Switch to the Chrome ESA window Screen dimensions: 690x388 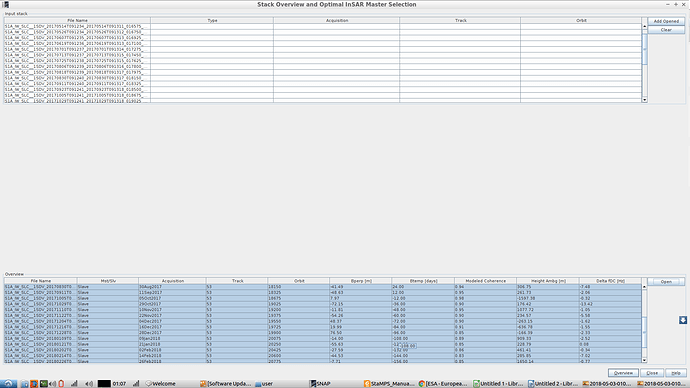(443, 384)
